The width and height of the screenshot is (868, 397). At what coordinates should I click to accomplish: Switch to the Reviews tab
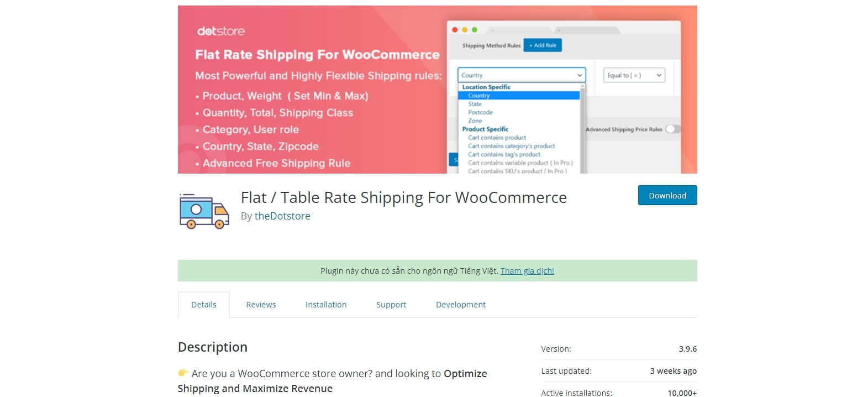pos(261,305)
